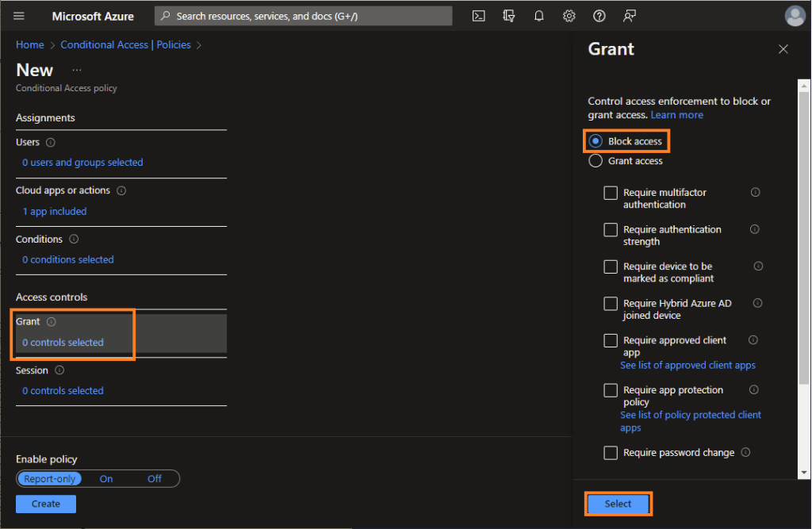Open the Learn more link
Viewport: 812px width, 529px height.
677,115
